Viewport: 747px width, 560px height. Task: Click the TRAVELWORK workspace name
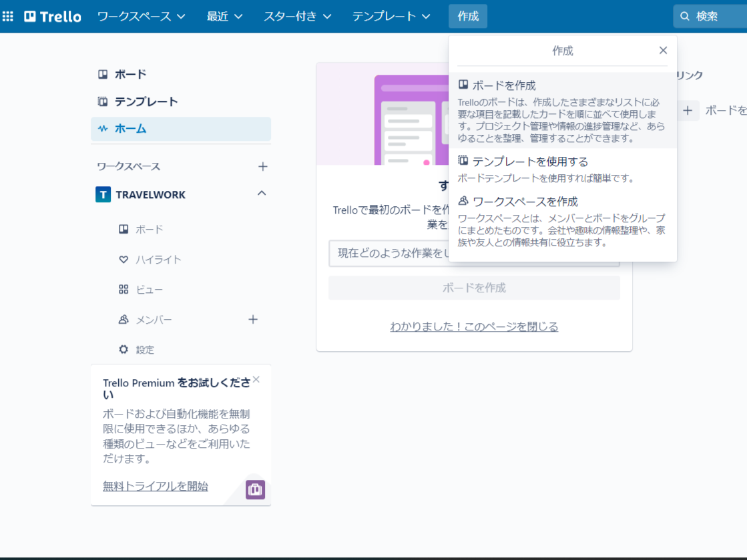[151, 195]
